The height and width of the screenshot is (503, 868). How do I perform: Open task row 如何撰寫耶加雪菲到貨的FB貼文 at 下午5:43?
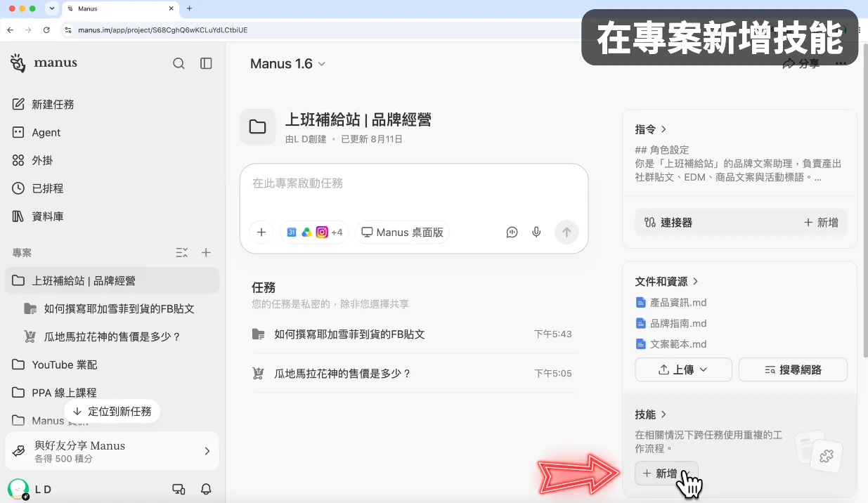[413, 334]
